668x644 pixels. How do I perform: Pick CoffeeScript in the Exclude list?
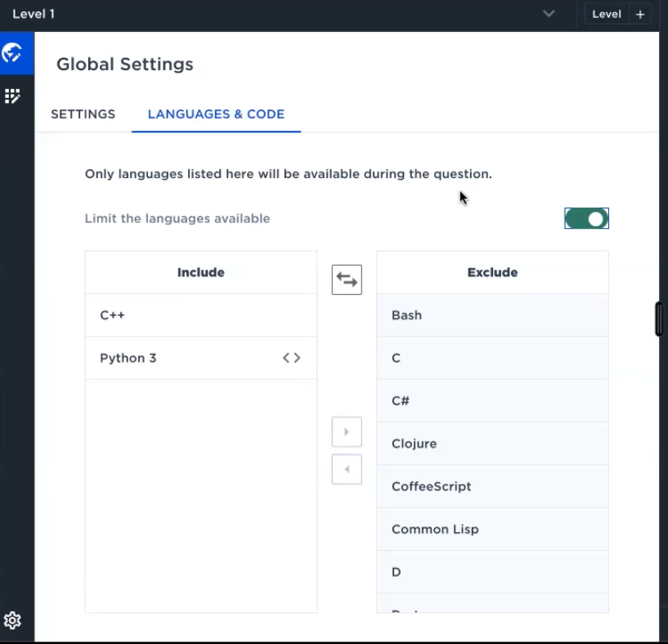(x=431, y=486)
